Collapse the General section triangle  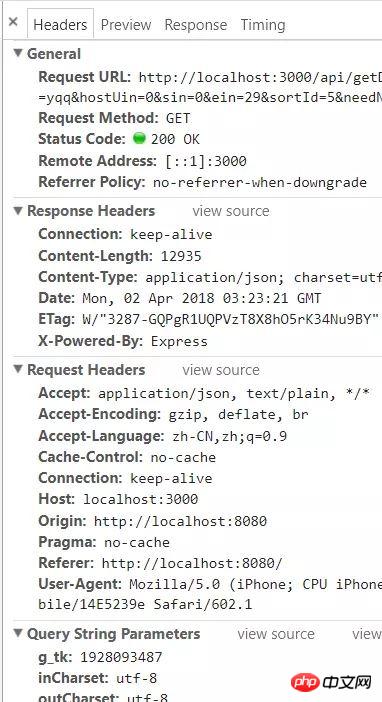click(x=18, y=53)
